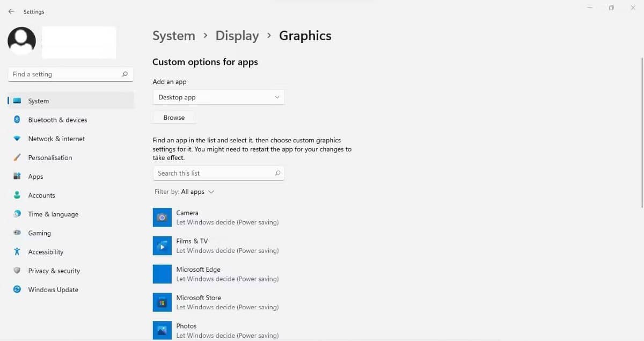The image size is (644, 341).
Task: Click the user profile avatar
Action: pos(21,40)
